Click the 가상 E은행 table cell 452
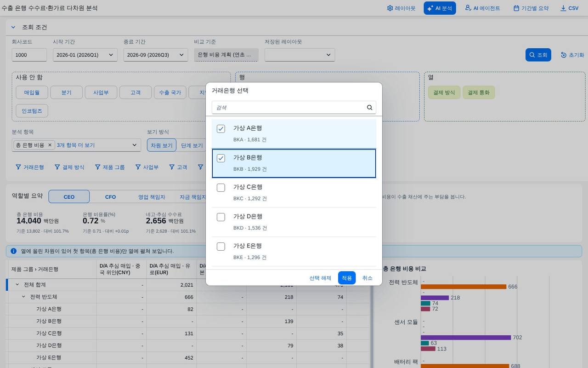The height and width of the screenshot is (368, 588). coord(171,357)
